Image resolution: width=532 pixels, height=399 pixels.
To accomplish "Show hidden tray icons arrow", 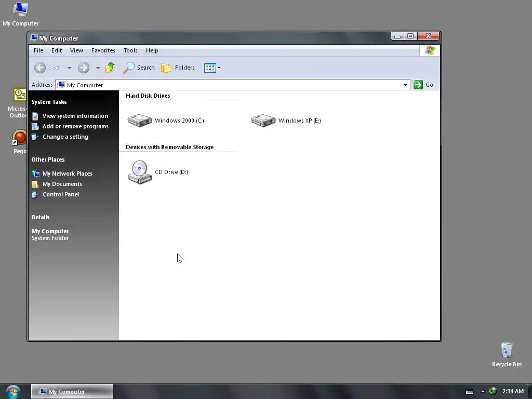I will point(483,392).
